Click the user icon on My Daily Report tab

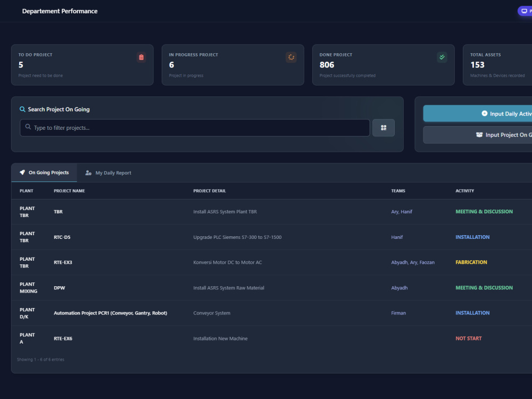point(88,173)
